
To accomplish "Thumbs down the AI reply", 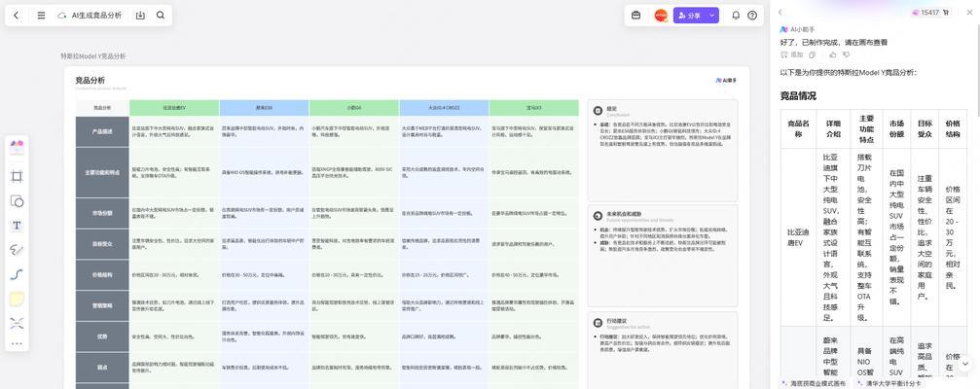I will tap(847, 55).
